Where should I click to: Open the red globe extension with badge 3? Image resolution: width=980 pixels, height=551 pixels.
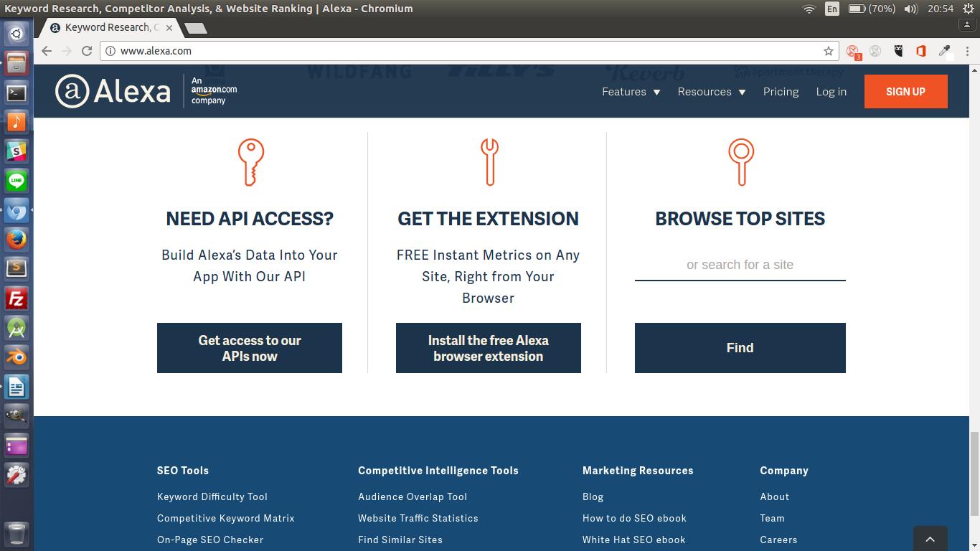pos(853,52)
